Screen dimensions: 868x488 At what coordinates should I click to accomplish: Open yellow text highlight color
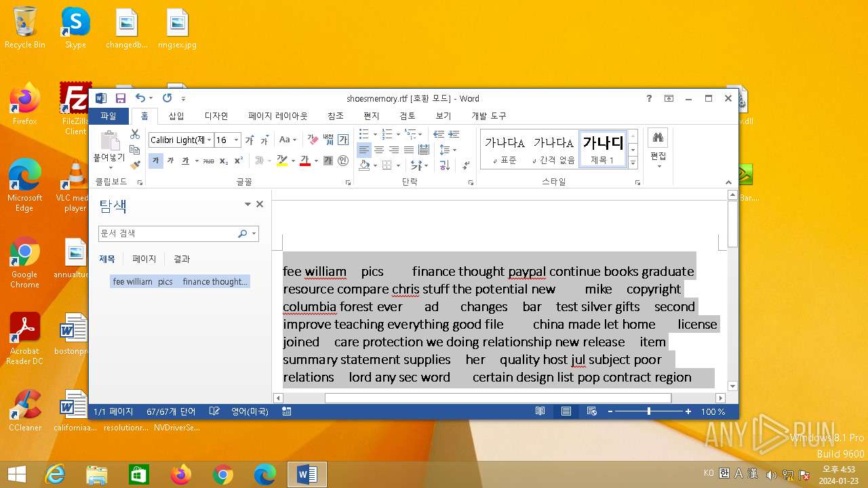(x=282, y=161)
